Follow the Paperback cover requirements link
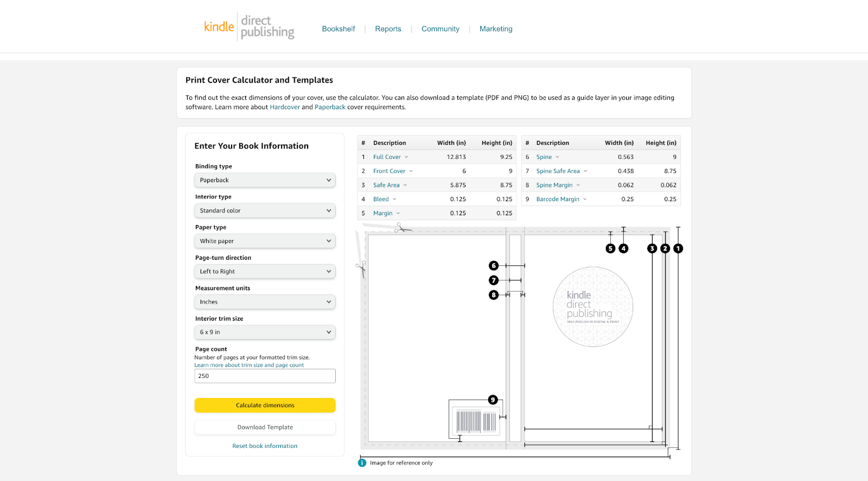 [330, 107]
